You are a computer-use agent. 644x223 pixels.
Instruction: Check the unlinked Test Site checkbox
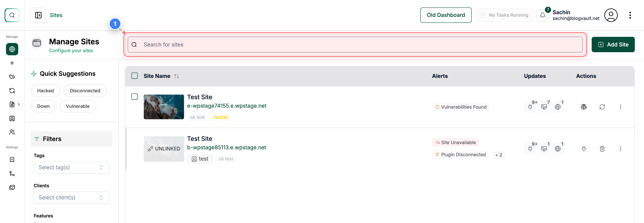coord(135,138)
